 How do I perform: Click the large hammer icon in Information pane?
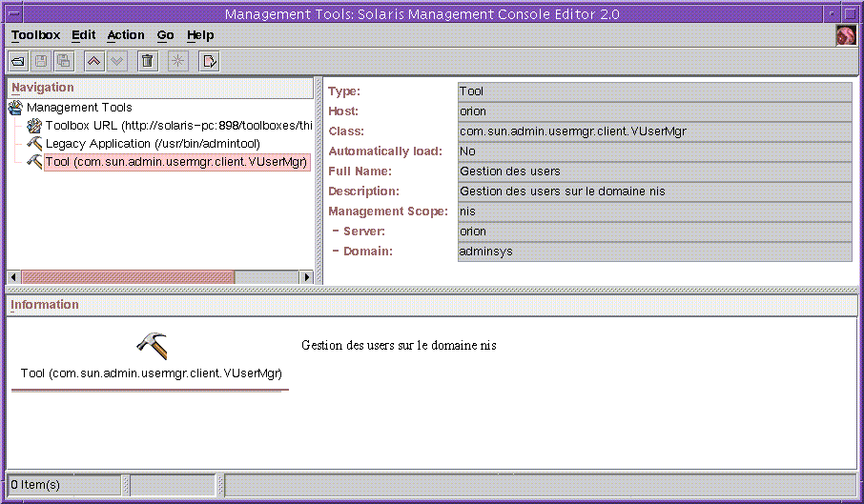pos(152,346)
